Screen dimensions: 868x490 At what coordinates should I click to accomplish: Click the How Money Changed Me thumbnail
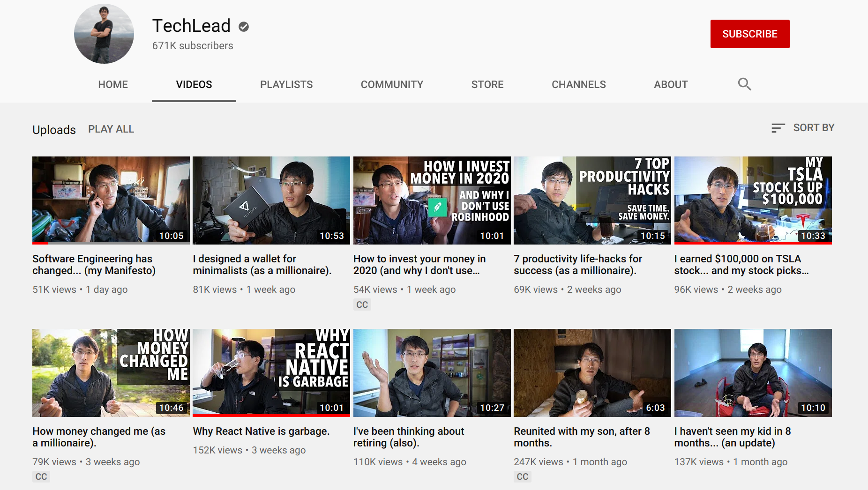111,373
